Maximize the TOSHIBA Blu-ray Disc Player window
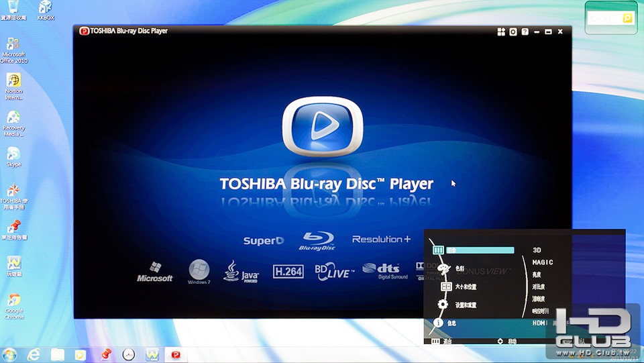Screen dimensions: 644x363 point(548,32)
